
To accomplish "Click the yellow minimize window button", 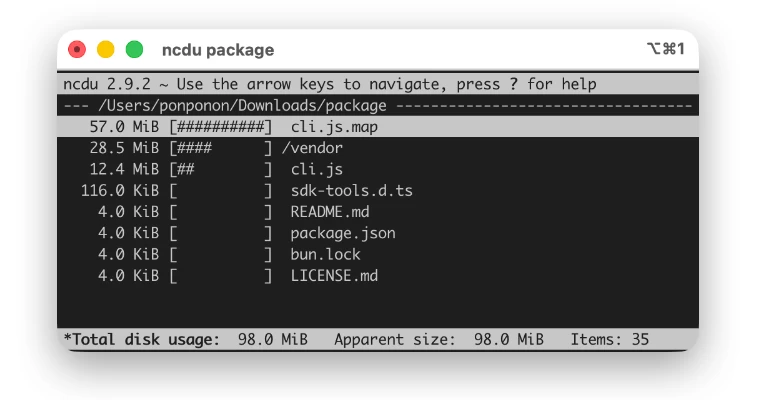I will click(x=106, y=50).
